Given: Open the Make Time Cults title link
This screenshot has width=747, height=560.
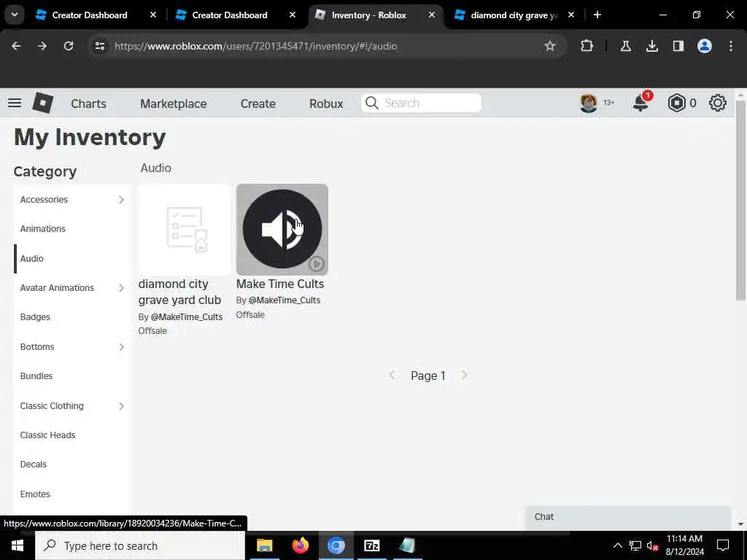Looking at the screenshot, I should 280,284.
